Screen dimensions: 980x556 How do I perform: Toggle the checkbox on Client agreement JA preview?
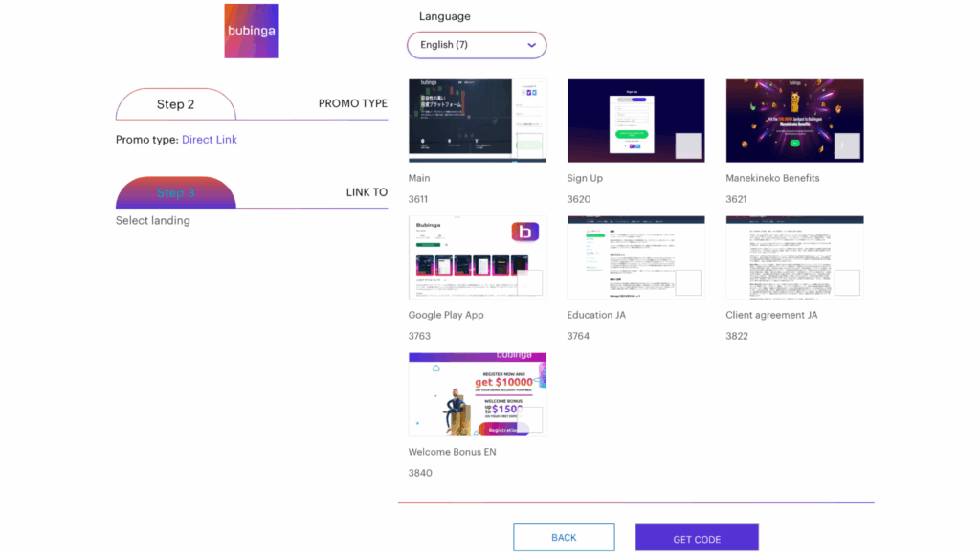(847, 282)
